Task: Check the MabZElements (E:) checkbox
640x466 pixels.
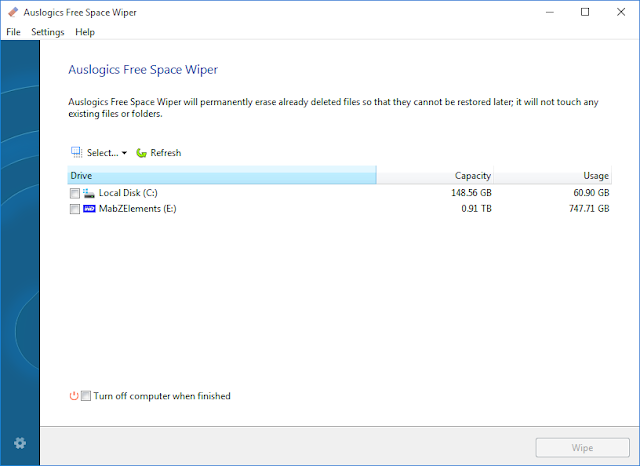Action: tap(75, 209)
